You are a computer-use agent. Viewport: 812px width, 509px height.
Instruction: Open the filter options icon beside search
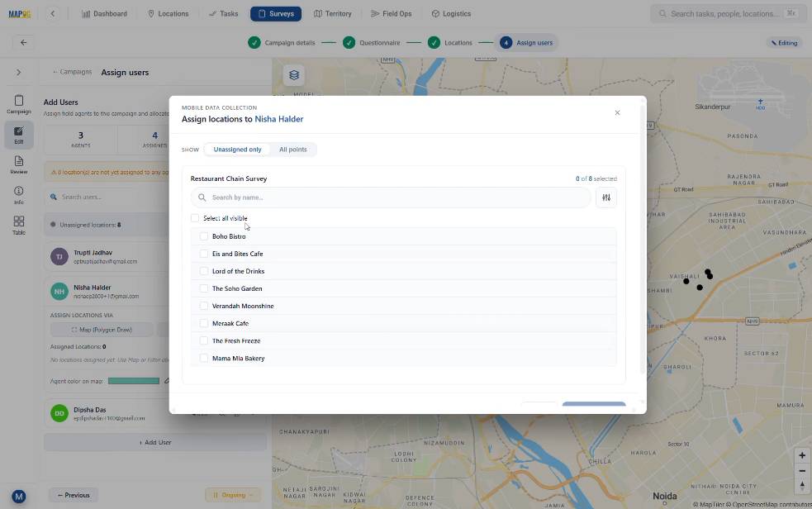click(606, 197)
